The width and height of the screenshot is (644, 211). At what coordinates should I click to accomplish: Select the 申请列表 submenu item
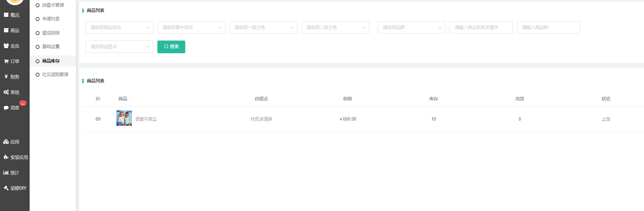point(51,19)
